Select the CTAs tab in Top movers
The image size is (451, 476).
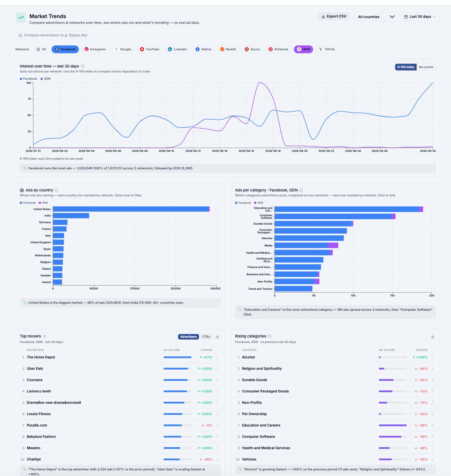coord(206,337)
